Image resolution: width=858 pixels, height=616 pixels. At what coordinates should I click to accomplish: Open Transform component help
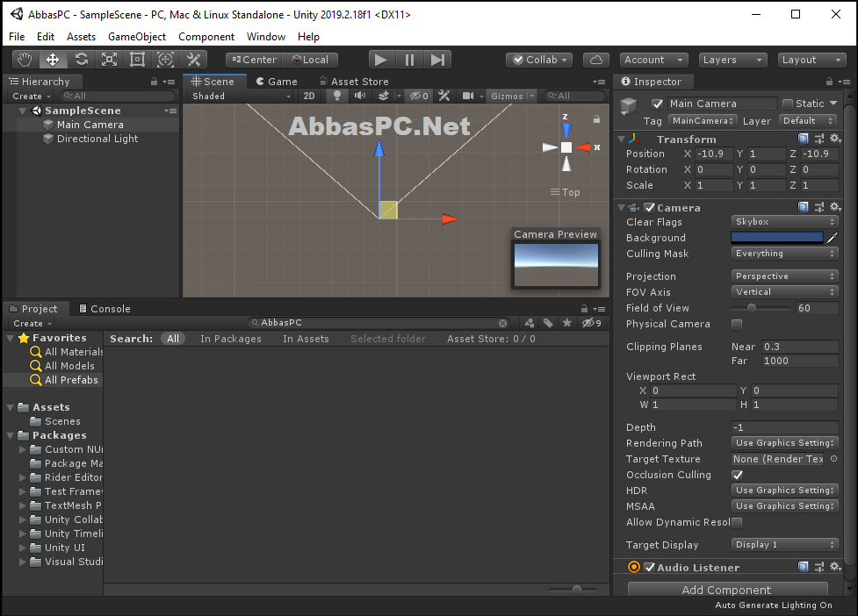[803, 139]
